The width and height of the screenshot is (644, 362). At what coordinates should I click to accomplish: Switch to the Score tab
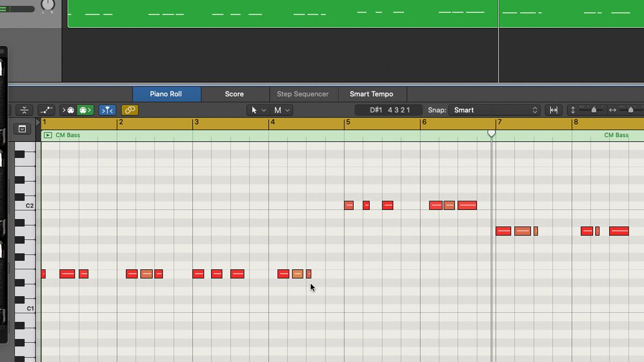[235, 94]
